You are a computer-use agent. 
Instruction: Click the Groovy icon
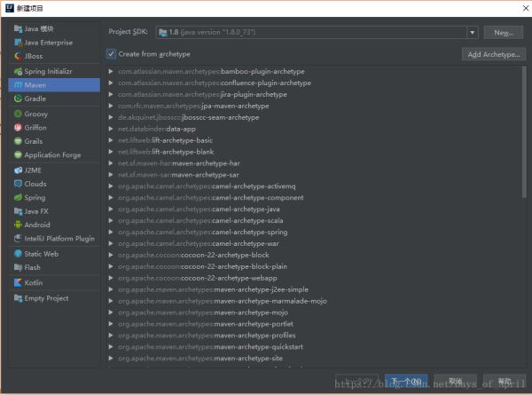[x=18, y=114]
